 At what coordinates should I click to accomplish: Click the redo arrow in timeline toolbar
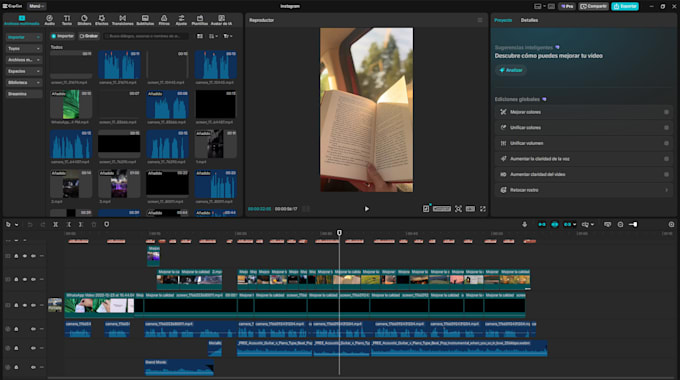[42, 224]
